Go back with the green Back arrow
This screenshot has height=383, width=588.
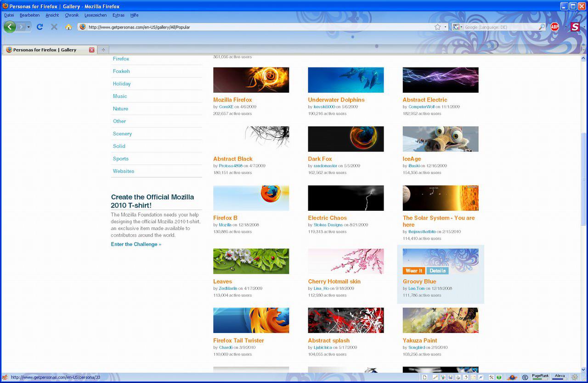tap(10, 27)
